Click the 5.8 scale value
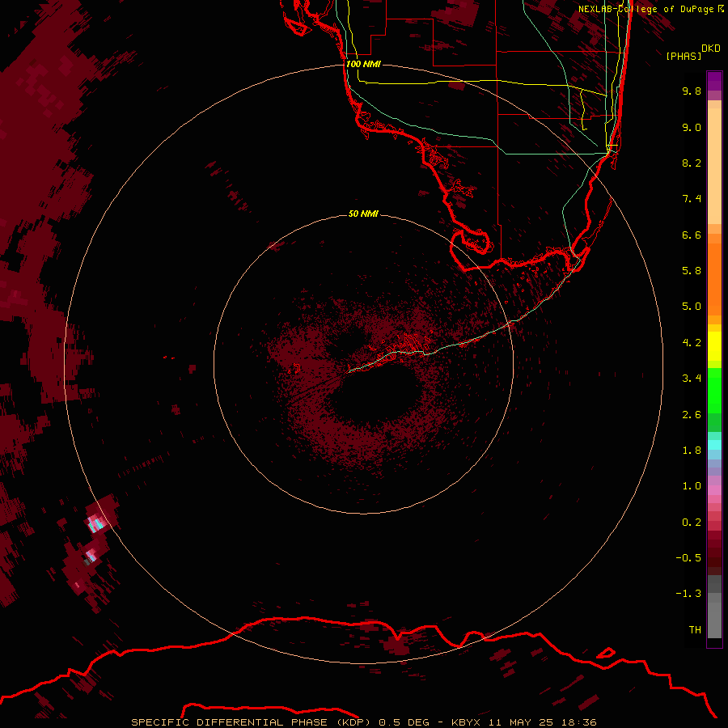The image size is (728, 728). [692, 271]
